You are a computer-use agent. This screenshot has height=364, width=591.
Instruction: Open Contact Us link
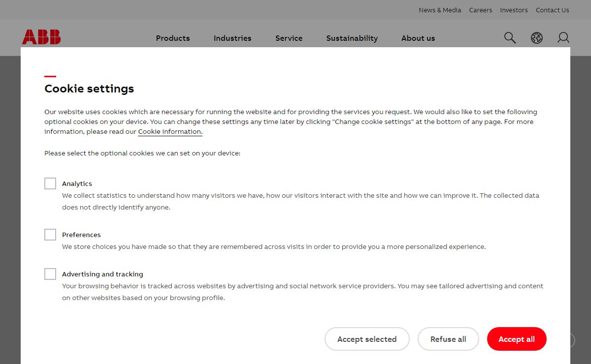click(x=553, y=10)
